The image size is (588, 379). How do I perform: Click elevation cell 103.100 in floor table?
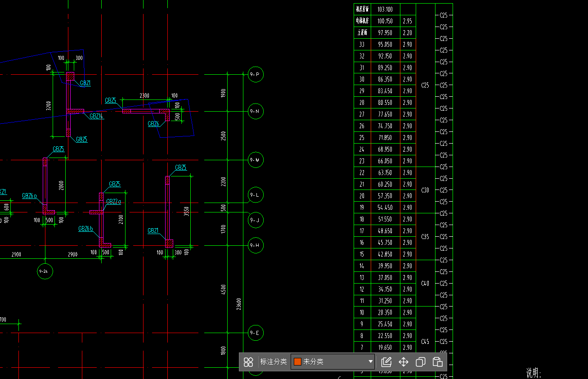pyautogui.click(x=385, y=9)
